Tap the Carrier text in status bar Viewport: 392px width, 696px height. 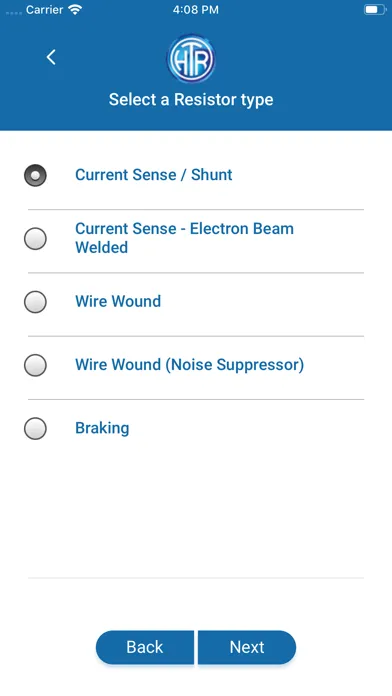[44, 10]
